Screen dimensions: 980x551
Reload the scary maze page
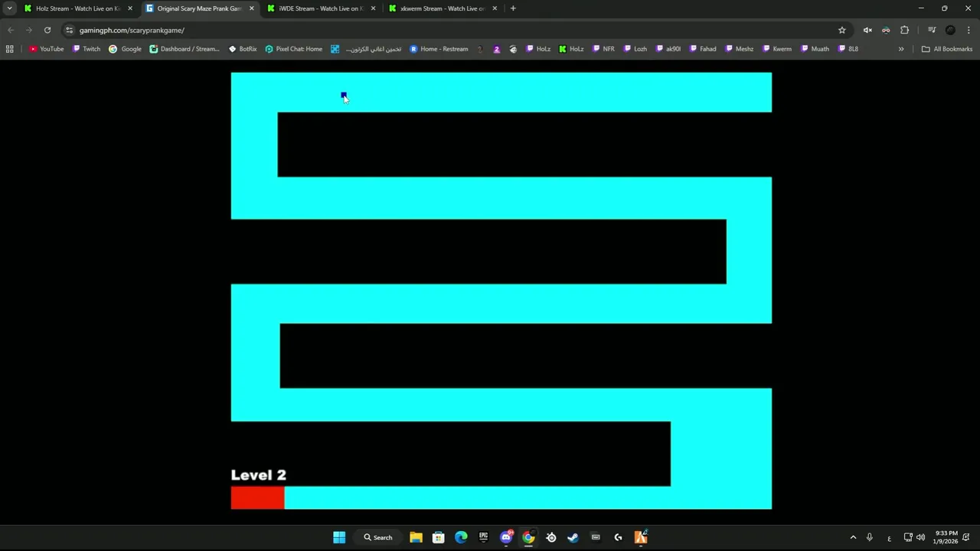coord(47,30)
